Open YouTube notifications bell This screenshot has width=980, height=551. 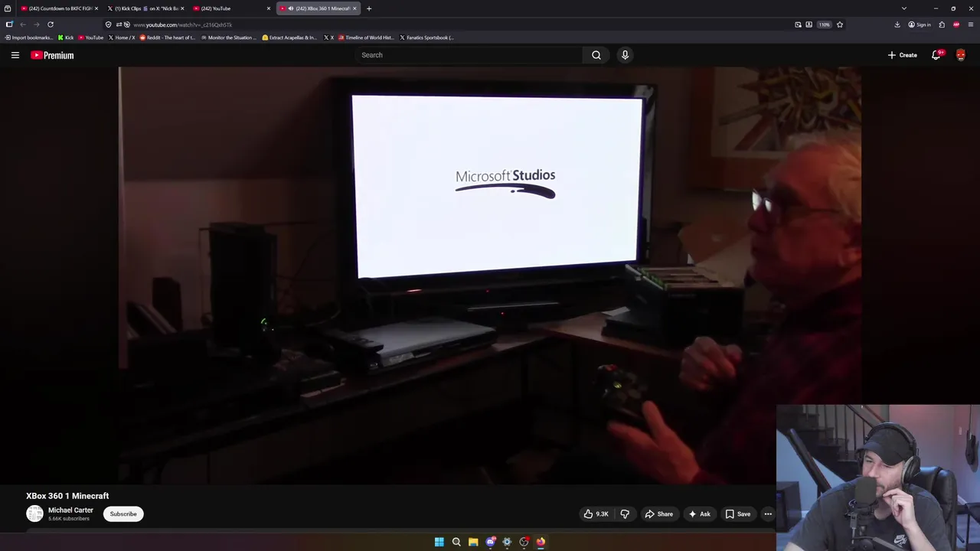pyautogui.click(x=936, y=55)
